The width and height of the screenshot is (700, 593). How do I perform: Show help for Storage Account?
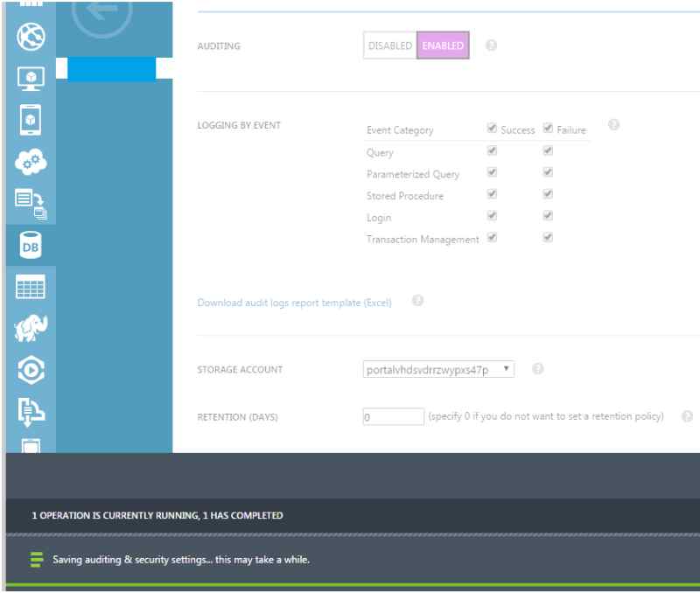(x=538, y=368)
